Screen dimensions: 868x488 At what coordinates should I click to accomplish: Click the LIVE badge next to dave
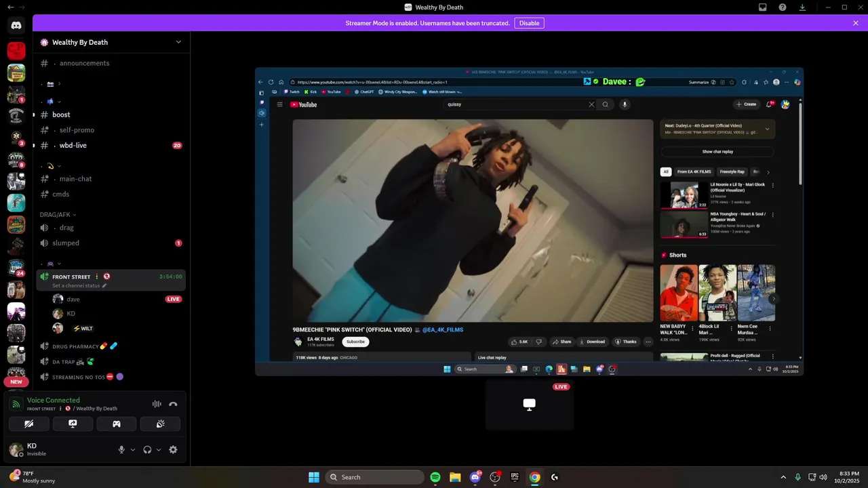(x=174, y=299)
